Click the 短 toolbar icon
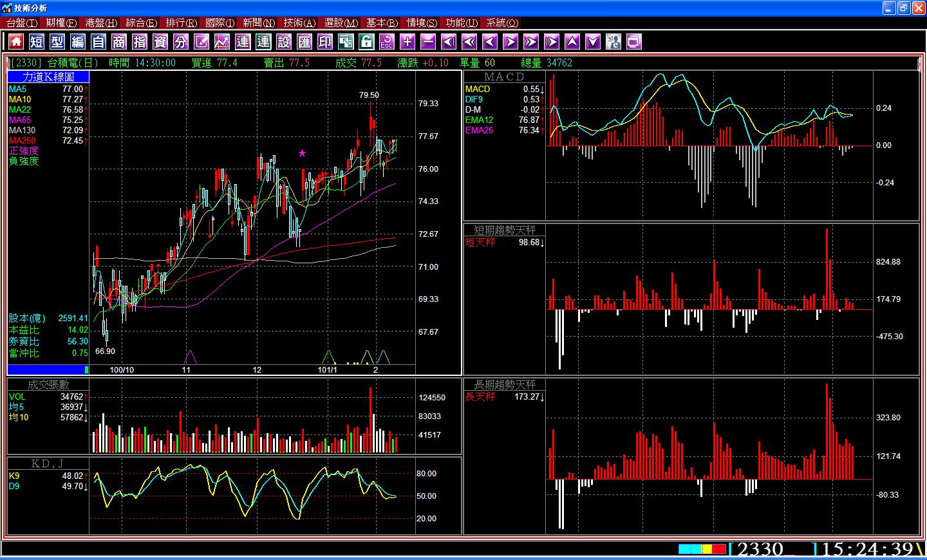This screenshot has height=560, width=927. [x=37, y=42]
